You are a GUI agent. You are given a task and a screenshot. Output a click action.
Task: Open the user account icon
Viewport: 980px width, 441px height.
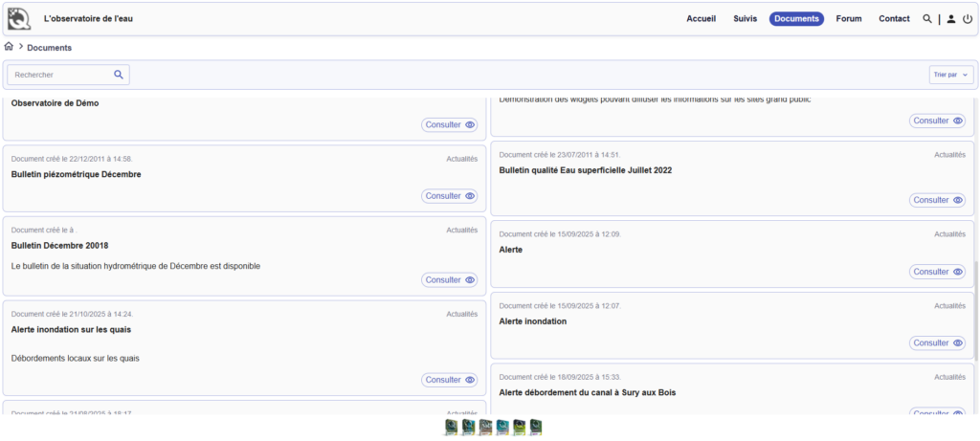point(950,19)
